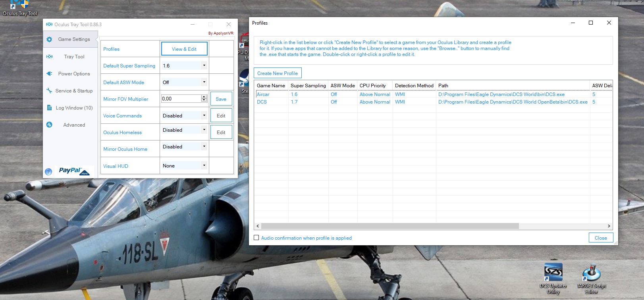644x300 pixels.
Task: Click the WMI detection method for DCS
Action: click(400, 102)
